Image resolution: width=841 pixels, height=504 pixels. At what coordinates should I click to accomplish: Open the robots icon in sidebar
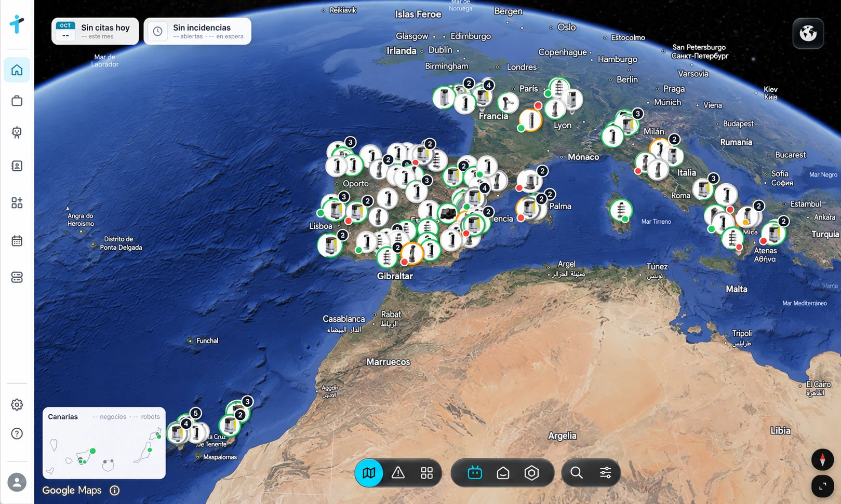17,132
